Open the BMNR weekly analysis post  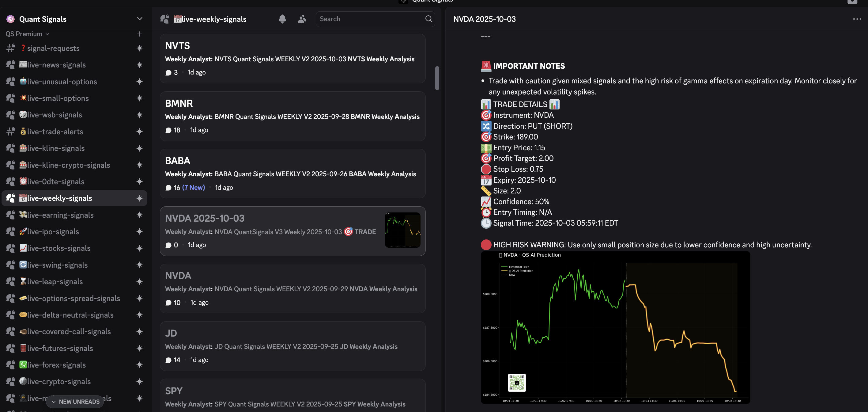click(x=292, y=116)
